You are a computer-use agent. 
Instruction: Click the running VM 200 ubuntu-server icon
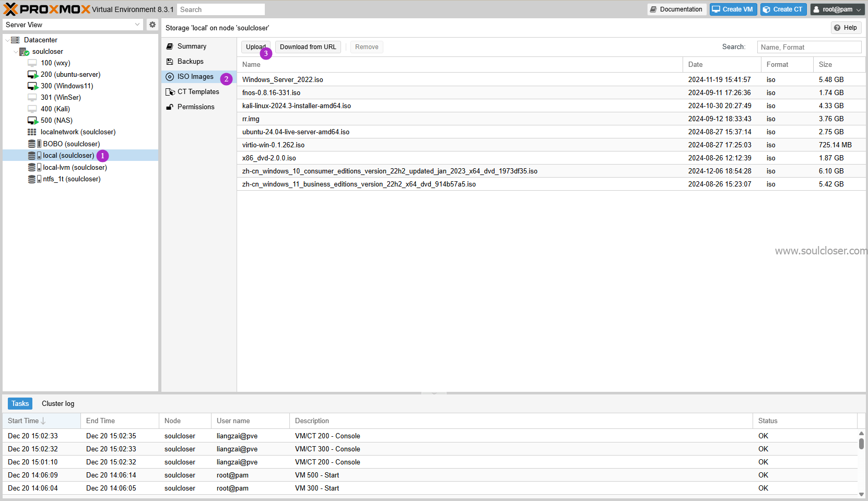pos(33,75)
